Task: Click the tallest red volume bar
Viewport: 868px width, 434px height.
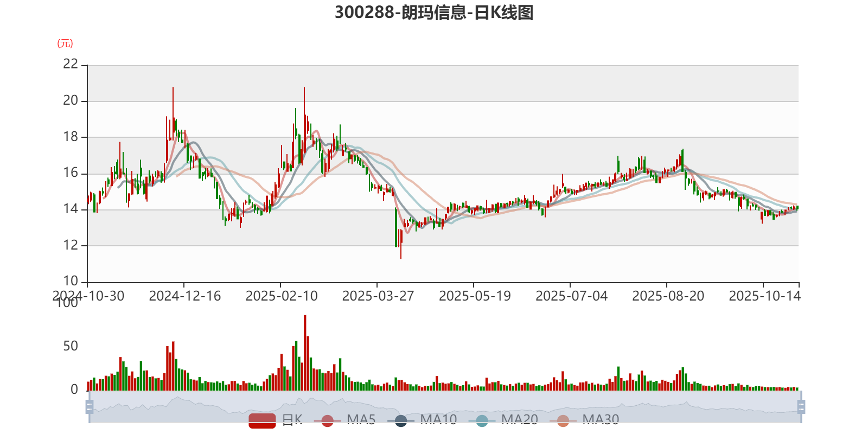Action: click(305, 353)
